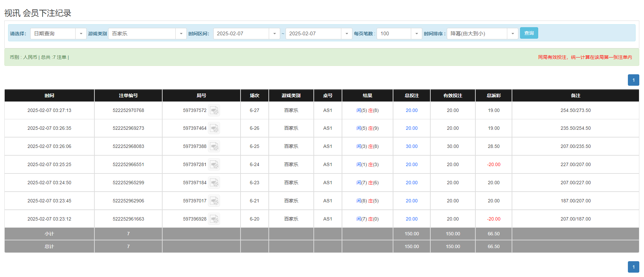Image resolution: width=644 pixels, height=277 pixels.
Task: Click the 30.00 total bet link
Action: coord(412,147)
